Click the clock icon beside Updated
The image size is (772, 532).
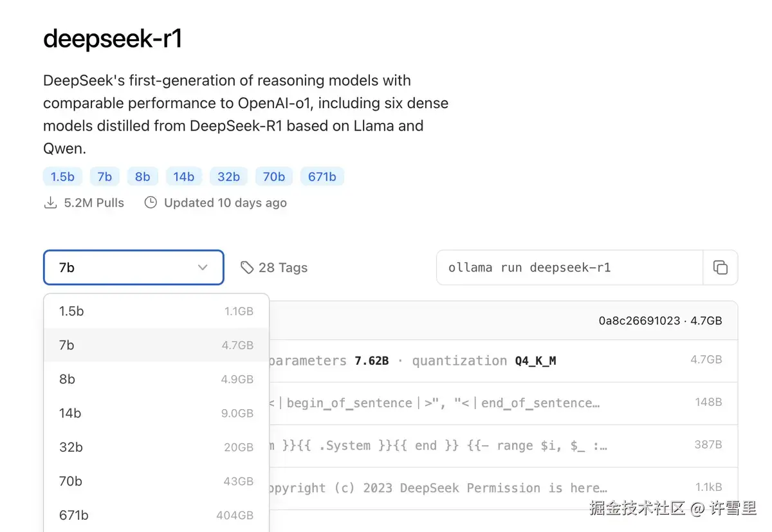coord(151,203)
